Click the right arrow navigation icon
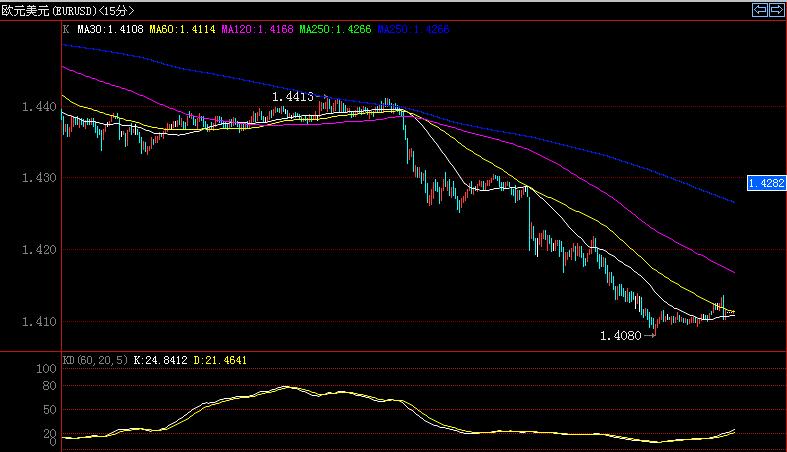Viewport: 787px width, 452px height. pos(776,10)
